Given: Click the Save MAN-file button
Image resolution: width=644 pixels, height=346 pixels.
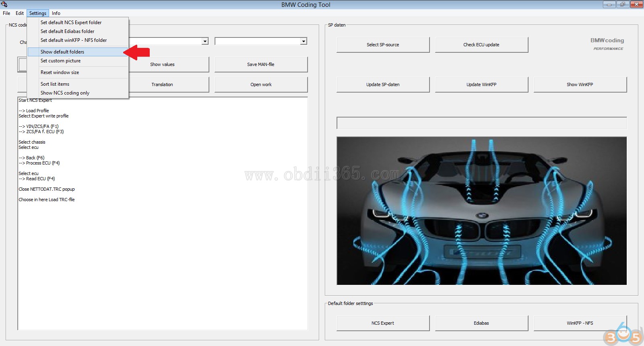Looking at the screenshot, I should click(261, 64).
